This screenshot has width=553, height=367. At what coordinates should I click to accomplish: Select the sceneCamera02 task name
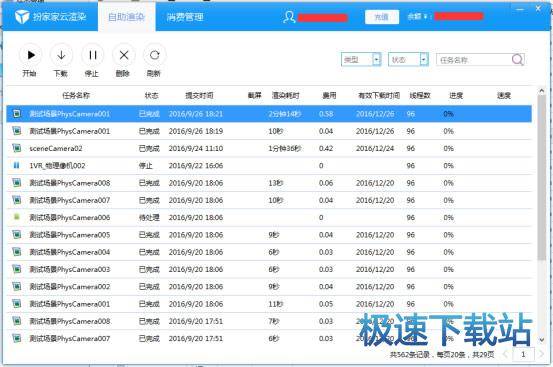coord(56,148)
